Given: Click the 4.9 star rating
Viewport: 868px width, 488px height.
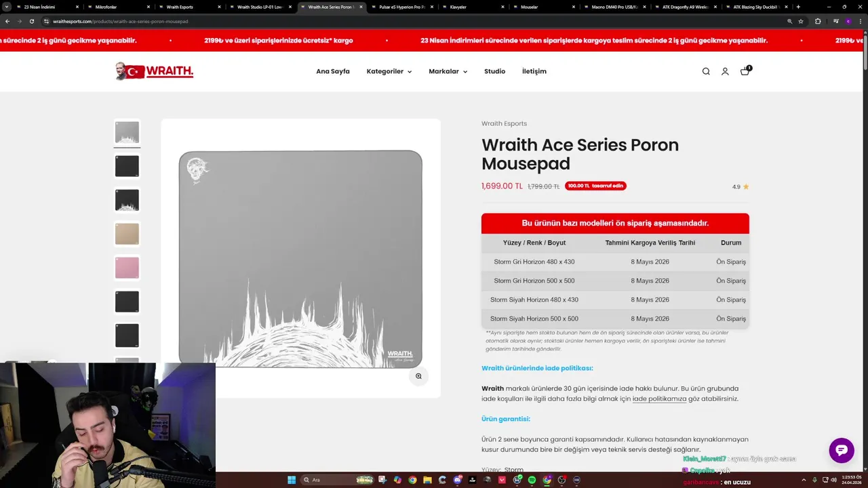Looking at the screenshot, I should pos(741,186).
